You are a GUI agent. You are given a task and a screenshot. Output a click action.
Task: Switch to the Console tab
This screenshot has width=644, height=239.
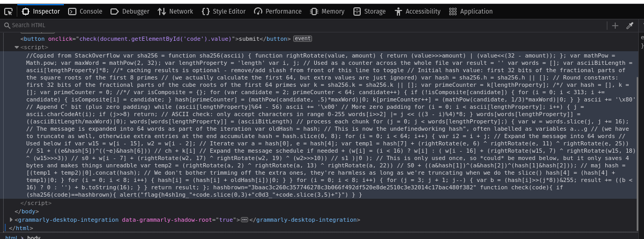pyautogui.click(x=85, y=11)
